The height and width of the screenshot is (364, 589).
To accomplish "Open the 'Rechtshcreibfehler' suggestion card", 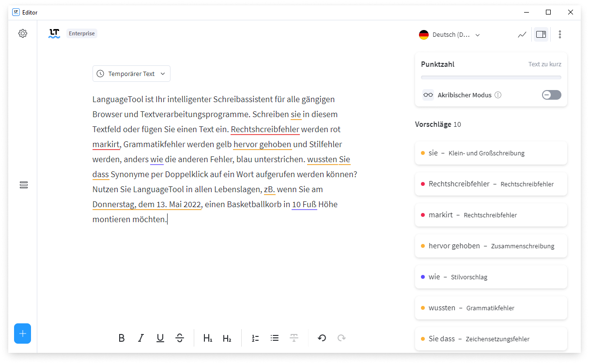I will pos(491,184).
